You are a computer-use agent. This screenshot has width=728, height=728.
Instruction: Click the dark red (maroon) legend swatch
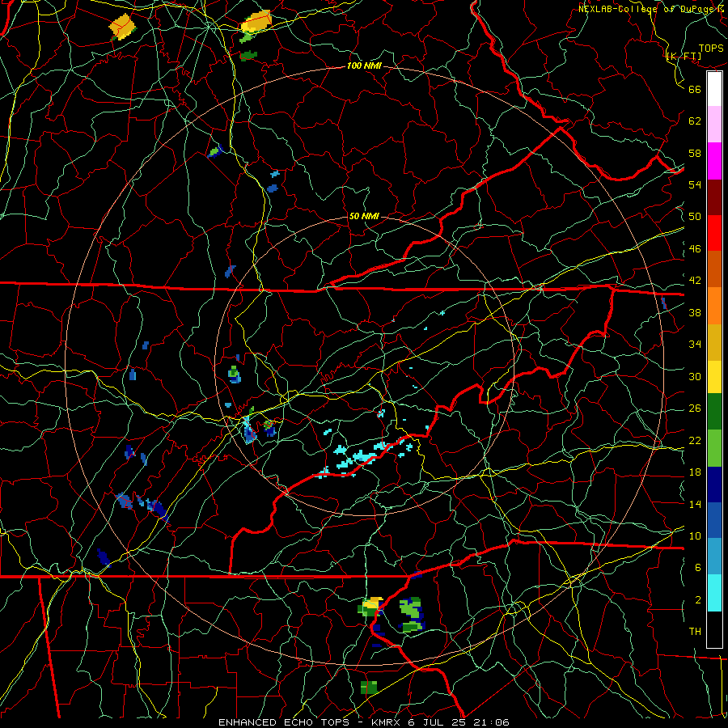click(714, 197)
